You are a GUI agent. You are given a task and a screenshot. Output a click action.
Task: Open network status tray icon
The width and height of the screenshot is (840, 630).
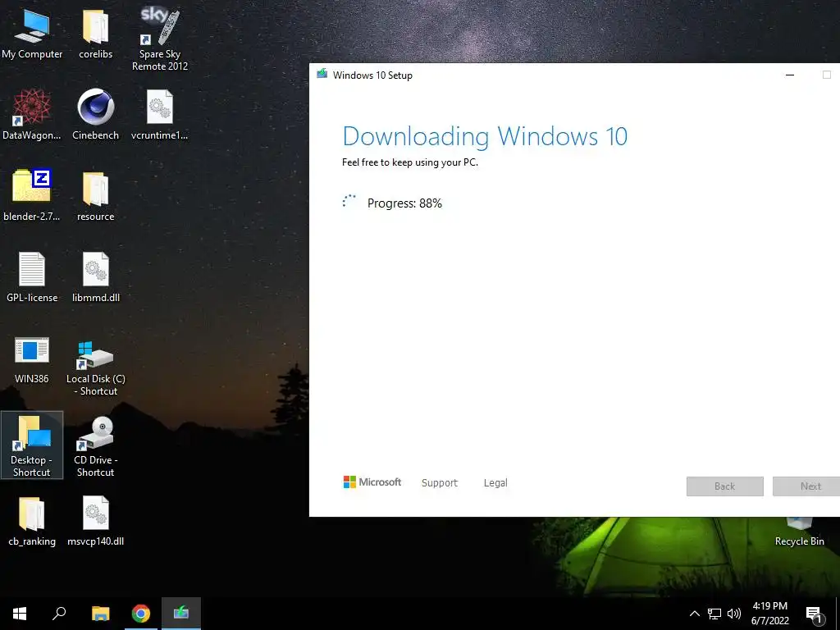pos(714,614)
